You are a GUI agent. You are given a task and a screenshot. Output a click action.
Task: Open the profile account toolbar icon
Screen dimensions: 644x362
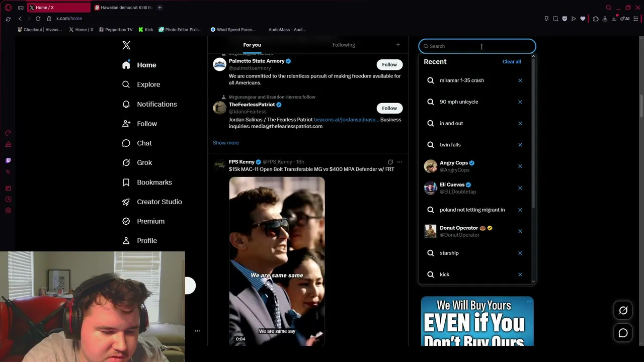point(605,19)
